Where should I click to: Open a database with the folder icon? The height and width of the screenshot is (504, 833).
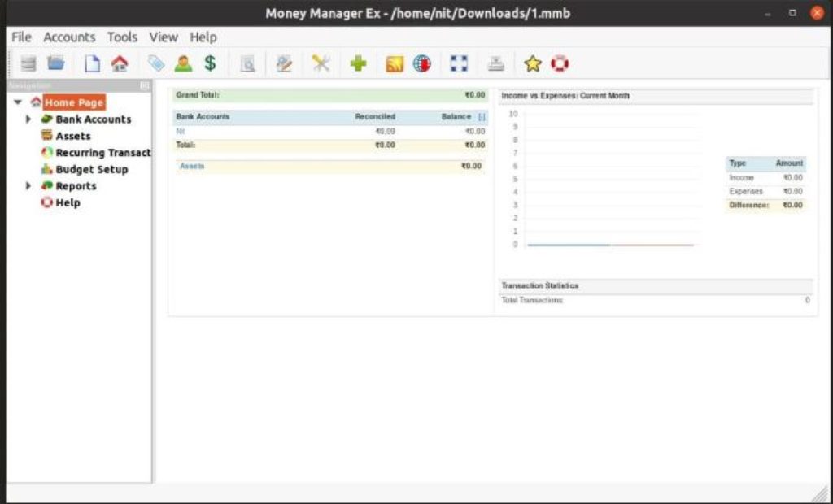click(56, 63)
